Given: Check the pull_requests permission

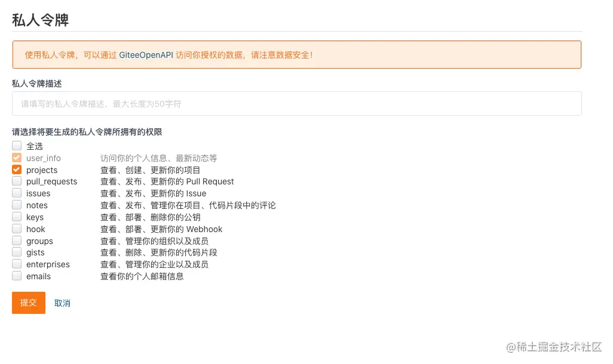Looking at the screenshot, I should 16,181.
